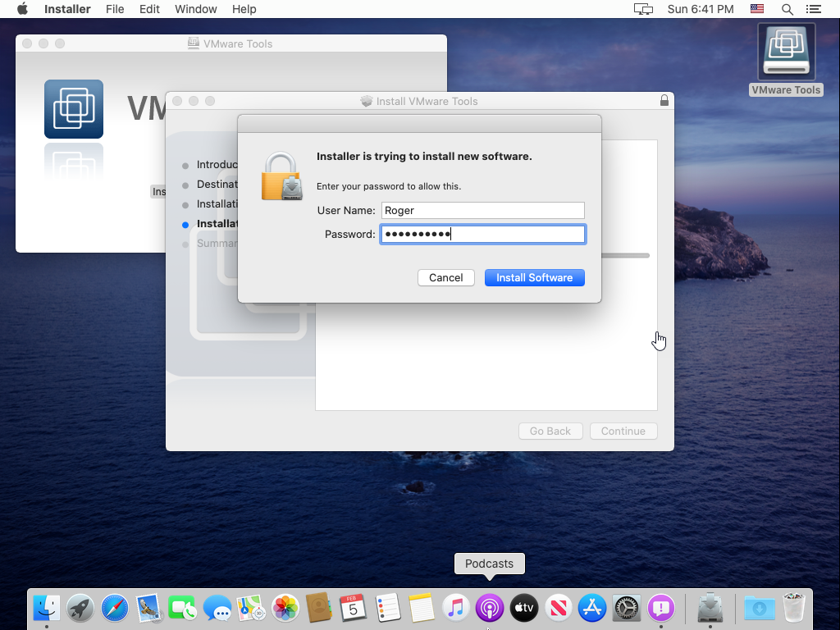Viewport: 840px width, 630px height.
Task: Focus the Password input field
Action: point(482,235)
